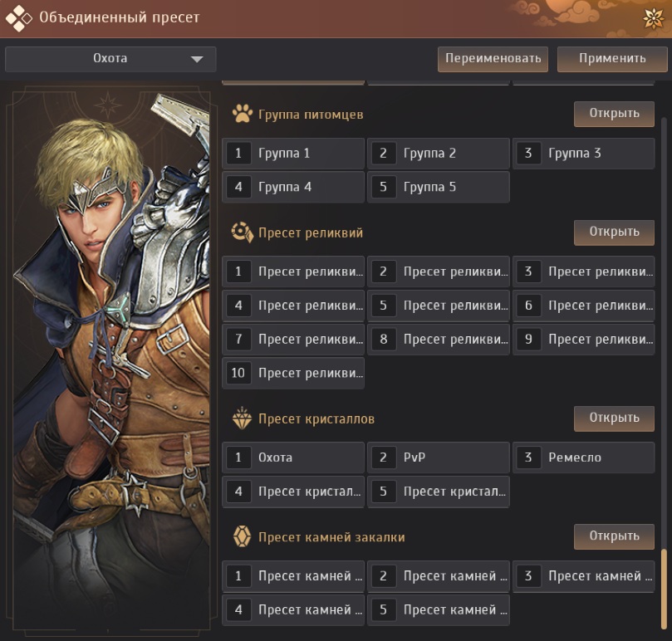Viewport: 672px width, 641px height.
Task: Open the Пресет реликвий section
Action: 614,232
